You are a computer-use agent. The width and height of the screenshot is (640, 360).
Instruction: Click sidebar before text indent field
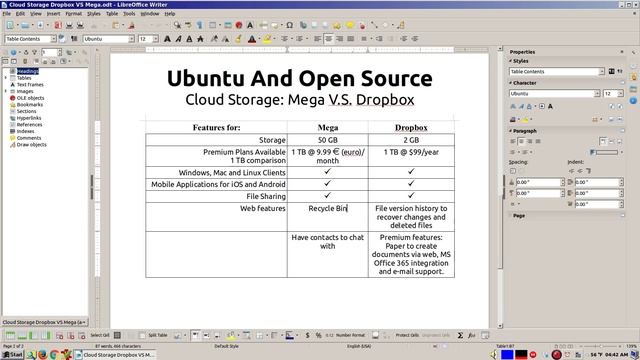[x=599, y=182]
